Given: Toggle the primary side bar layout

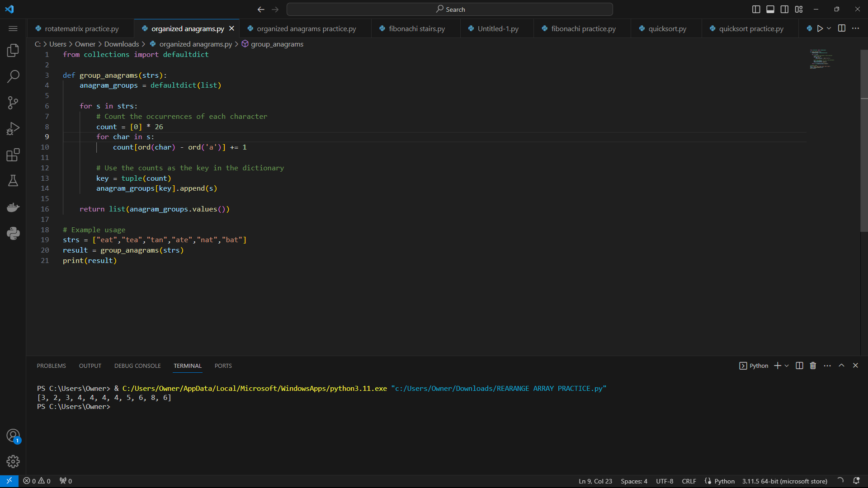Looking at the screenshot, I should (x=756, y=9).
